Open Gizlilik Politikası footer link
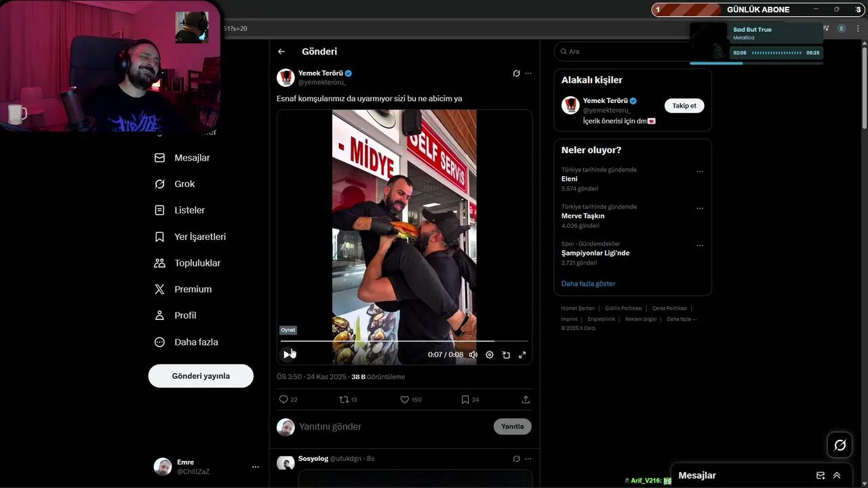Screen dimensions: 868x488 (x=623, y=308)
